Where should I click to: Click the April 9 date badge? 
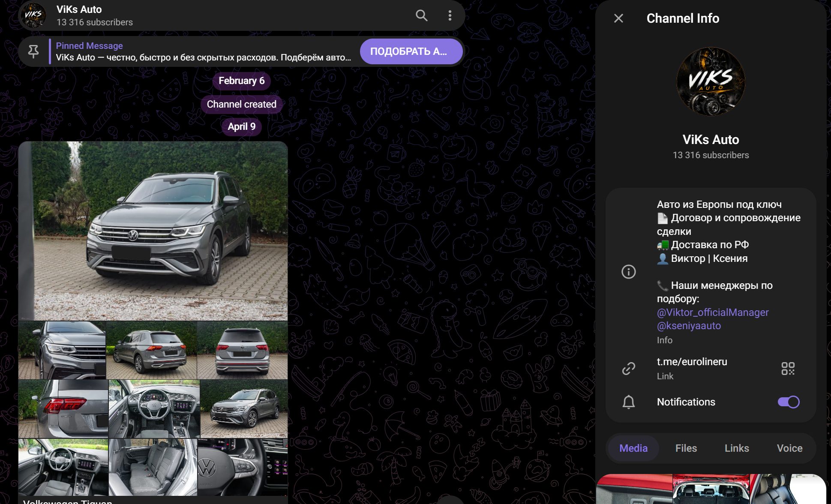point(242,126)
